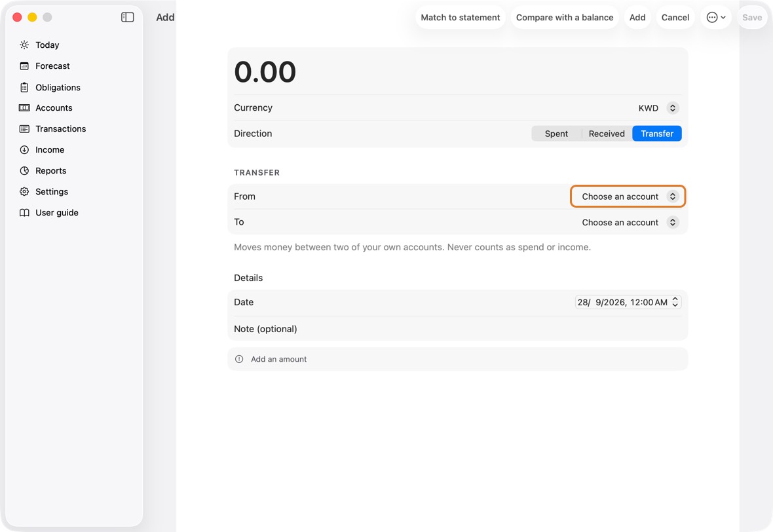
Task: Click Compare with a balance button
Action: click(565, 17)
